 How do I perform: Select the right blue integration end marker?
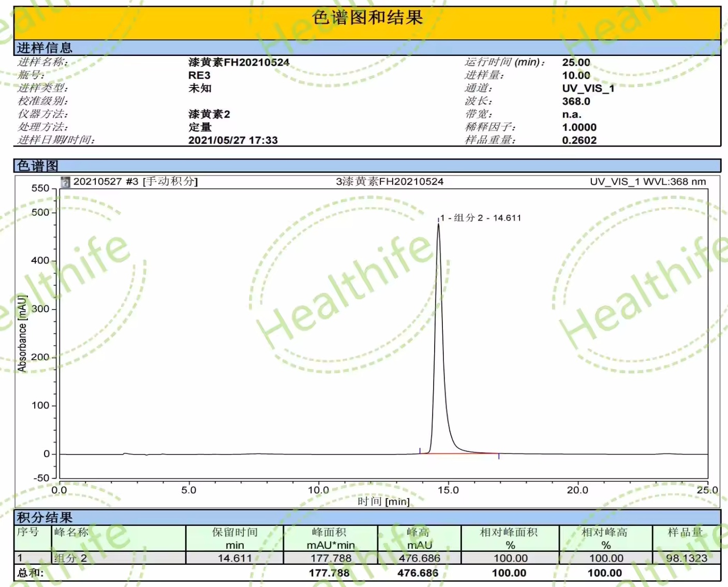click(498, 456)
